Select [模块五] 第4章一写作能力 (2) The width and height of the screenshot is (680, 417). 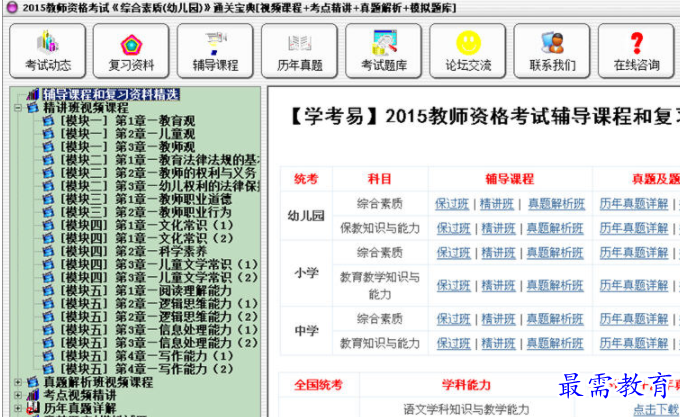tap(147, 369)
